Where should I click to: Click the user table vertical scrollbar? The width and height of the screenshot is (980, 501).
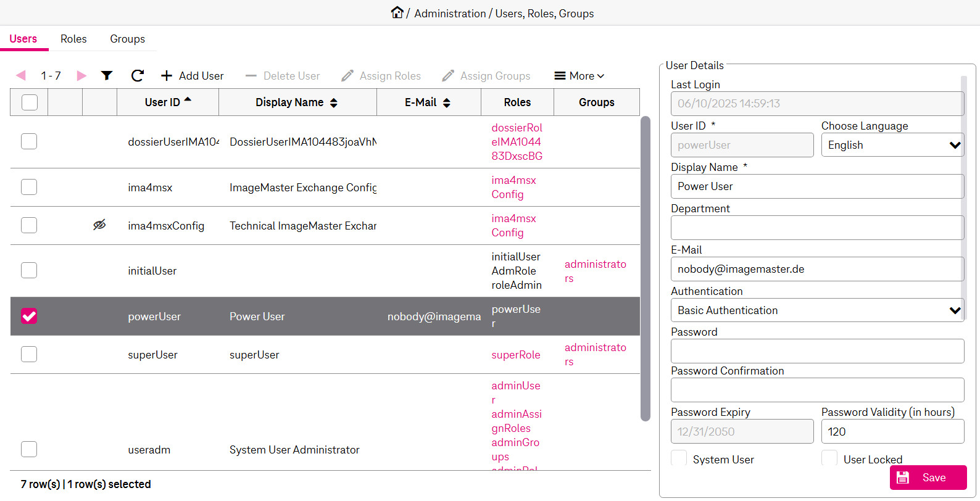[x=646, y=268]
